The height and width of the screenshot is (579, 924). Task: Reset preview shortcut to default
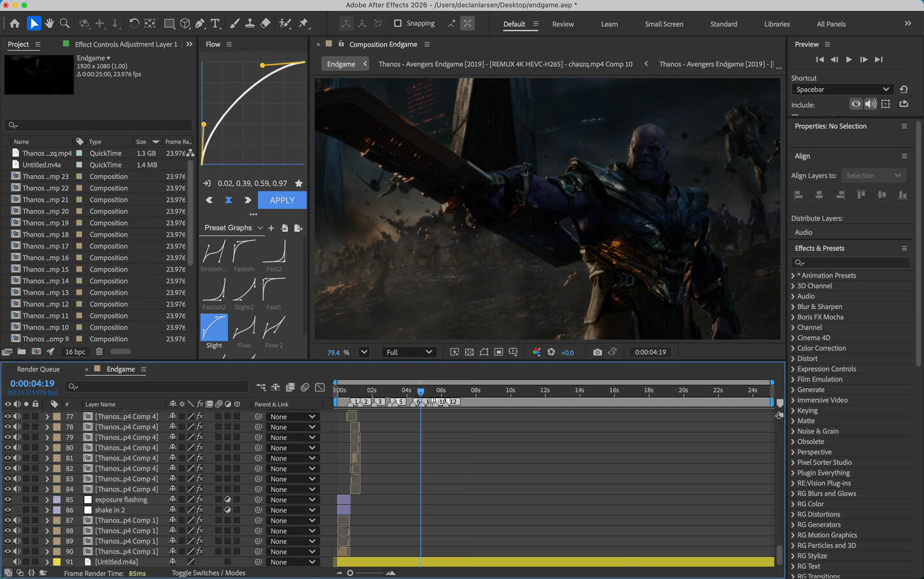tap(904, 90)
